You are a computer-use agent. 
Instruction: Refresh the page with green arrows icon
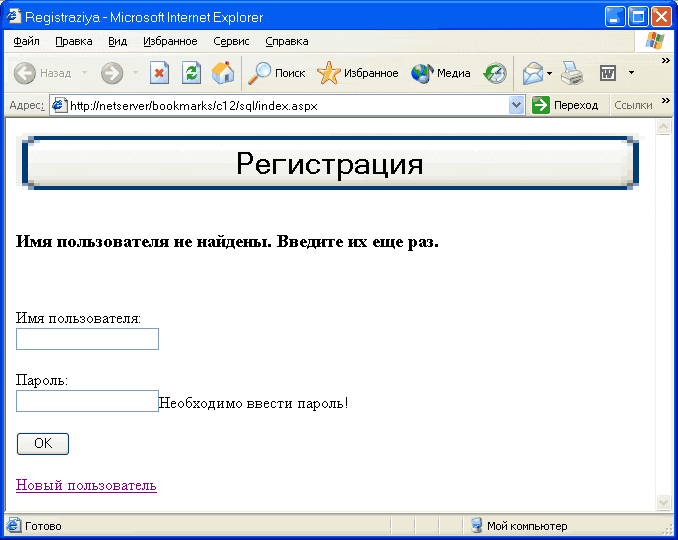tap(191, 73)
